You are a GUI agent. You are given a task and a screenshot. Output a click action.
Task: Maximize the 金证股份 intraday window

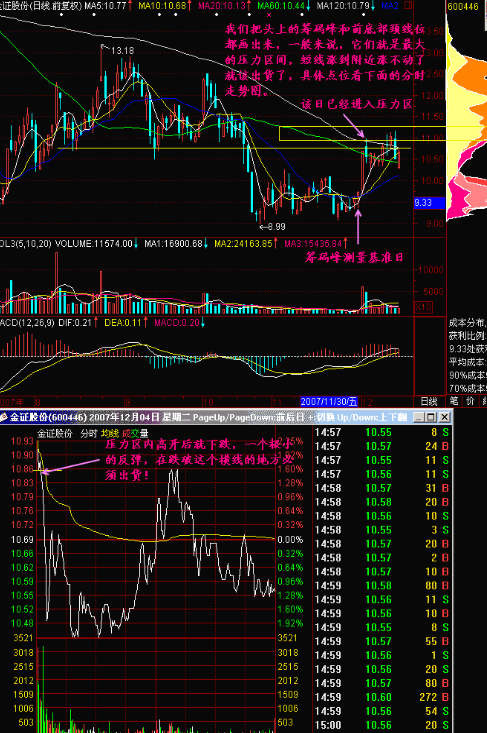431,417
